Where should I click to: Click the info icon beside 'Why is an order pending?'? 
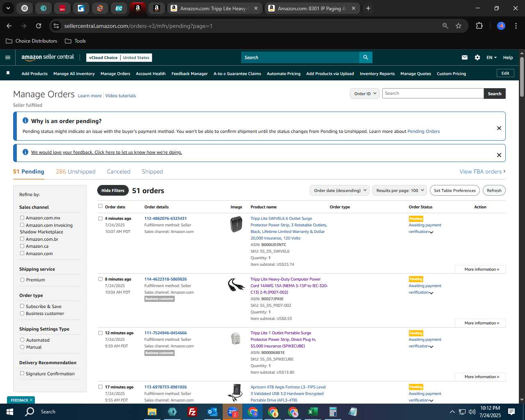click(x=25, y=121)
